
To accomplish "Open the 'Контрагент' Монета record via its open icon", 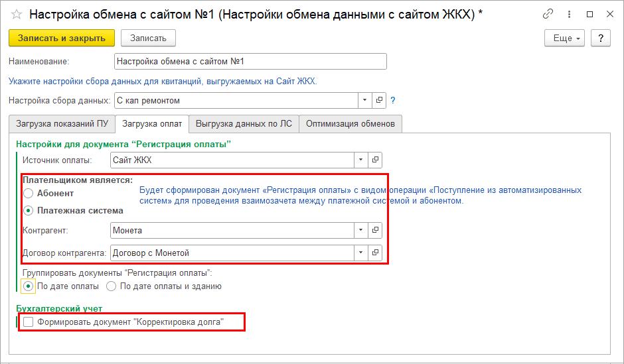I will click(375, 230).
